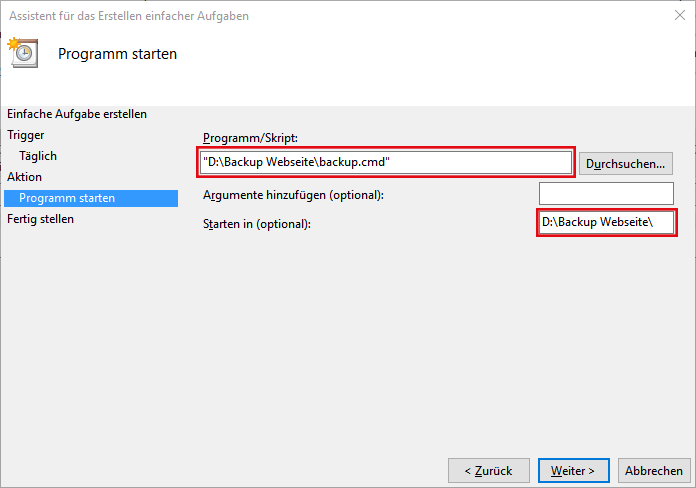Image resolution: width=696 pixels, height=488 pixels.
Task: Select the 'Aktion' step in sidebar
Action: click(x=25, y=176)
